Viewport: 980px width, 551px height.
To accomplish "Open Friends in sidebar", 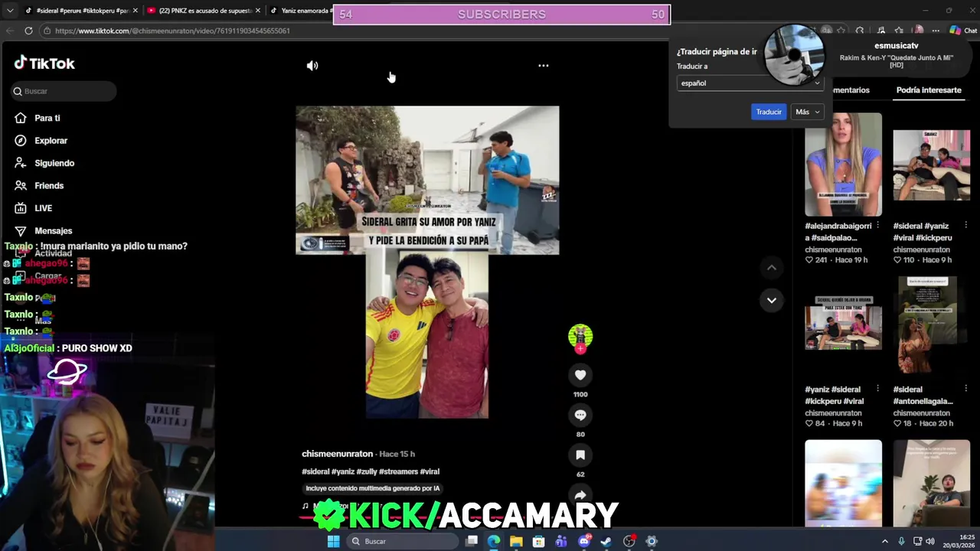I will point(49,186).
